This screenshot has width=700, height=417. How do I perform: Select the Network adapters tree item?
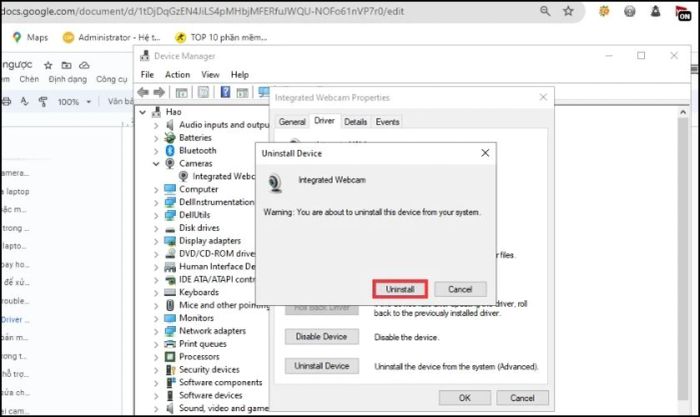tap(212, 331)
